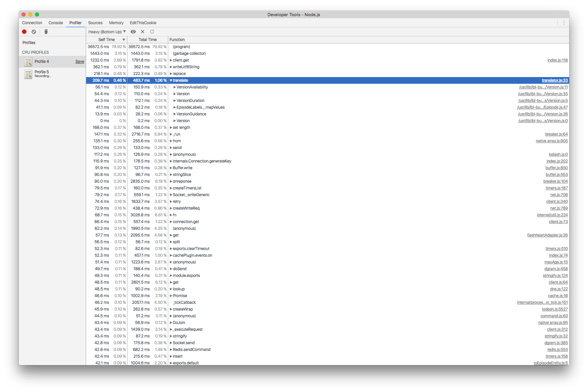Switch to the Connection tab
Image resolution: width=588 pixels, height=392 pixels.
32,23
